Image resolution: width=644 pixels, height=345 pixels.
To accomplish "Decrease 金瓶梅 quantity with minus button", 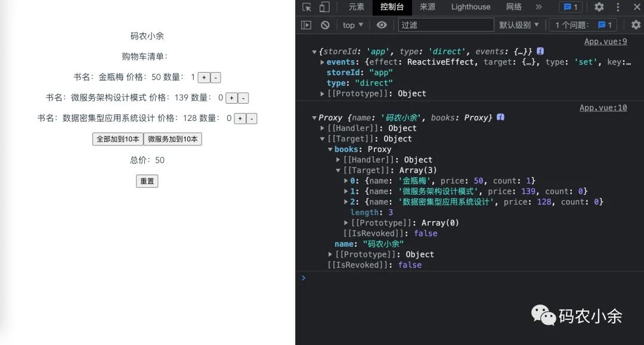I will pyautogui.click(x=216, y=77).
